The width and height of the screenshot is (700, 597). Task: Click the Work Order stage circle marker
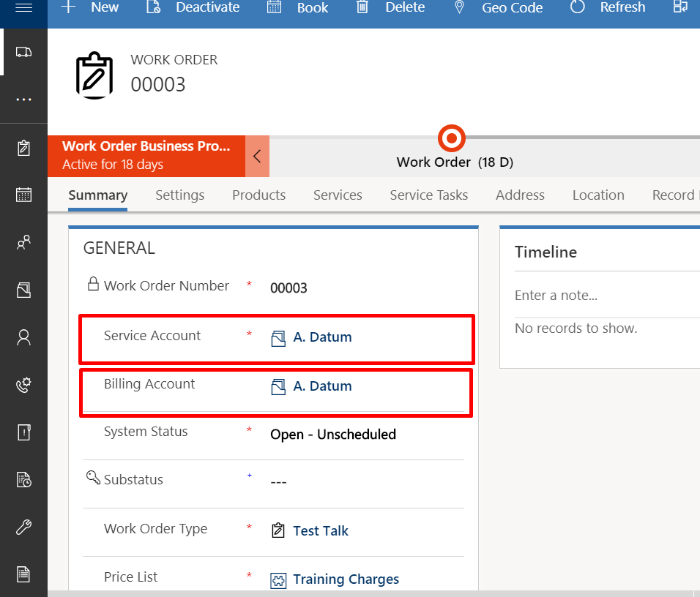point(452,138)
